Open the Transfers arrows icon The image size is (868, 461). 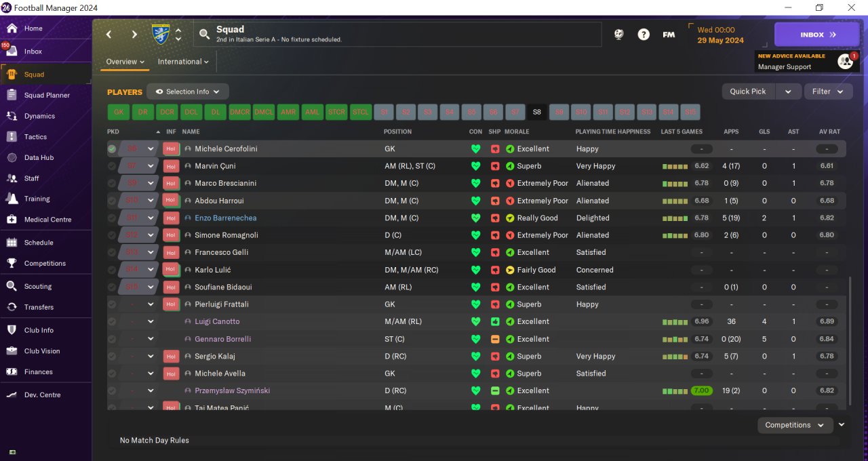coord(12,307)
